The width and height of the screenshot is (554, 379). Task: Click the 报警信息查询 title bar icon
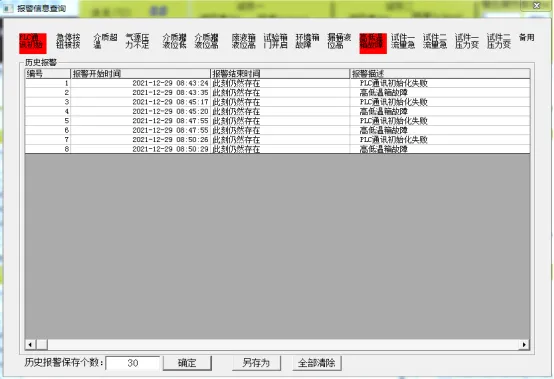click(x=8, y=8)
